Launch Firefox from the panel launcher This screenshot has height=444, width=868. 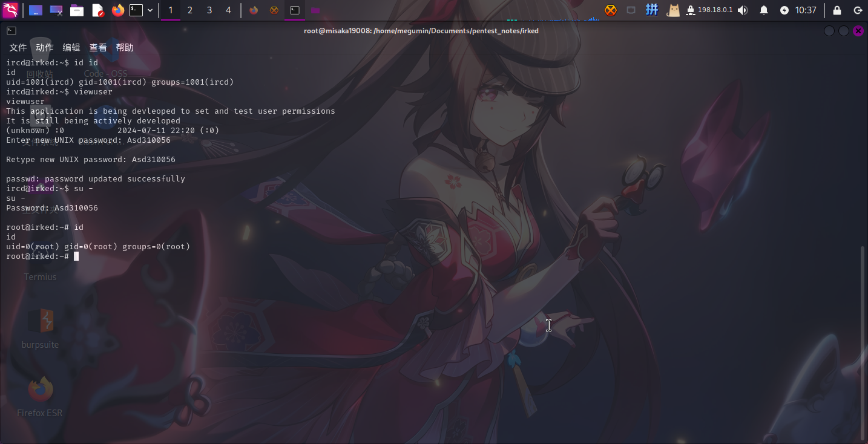(117, 10)
